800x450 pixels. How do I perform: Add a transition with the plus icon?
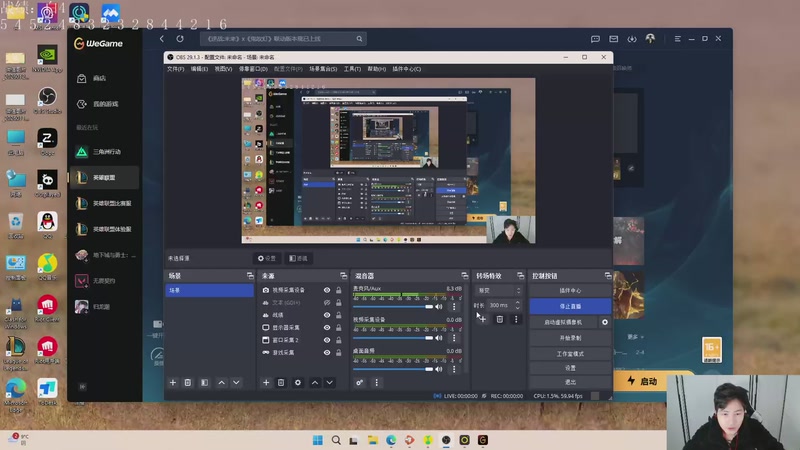483,319
